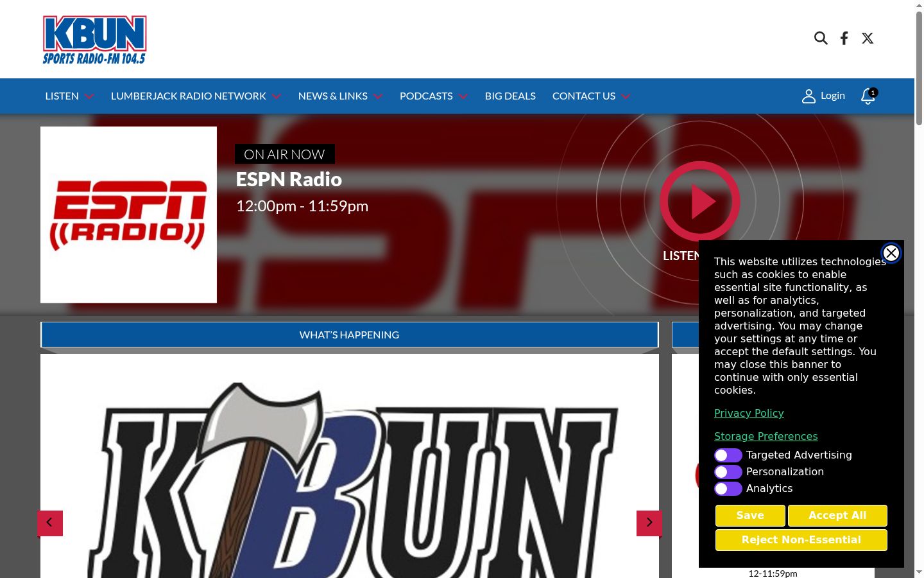
Task: Open the site search magnifier icon
Action: click(821, 39)
